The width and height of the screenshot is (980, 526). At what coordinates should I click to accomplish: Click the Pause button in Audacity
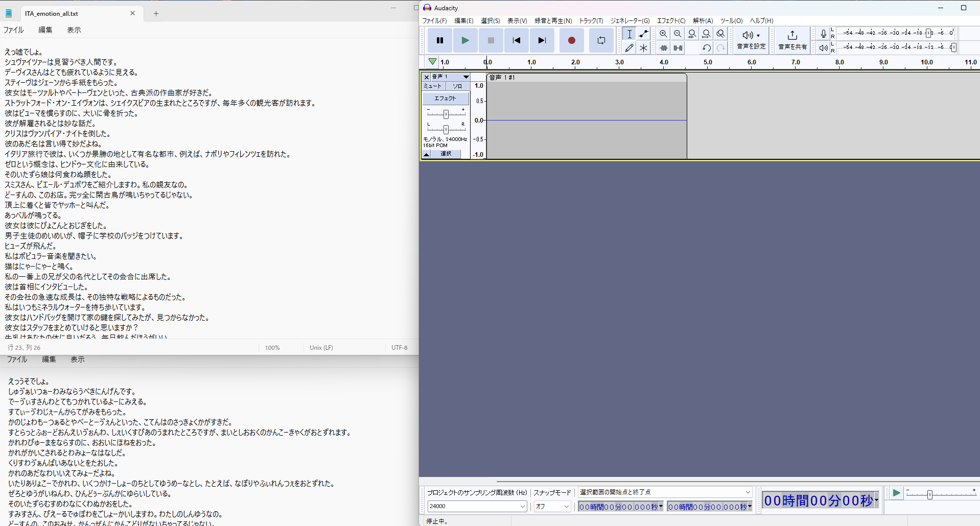click(x=440, y=40)
